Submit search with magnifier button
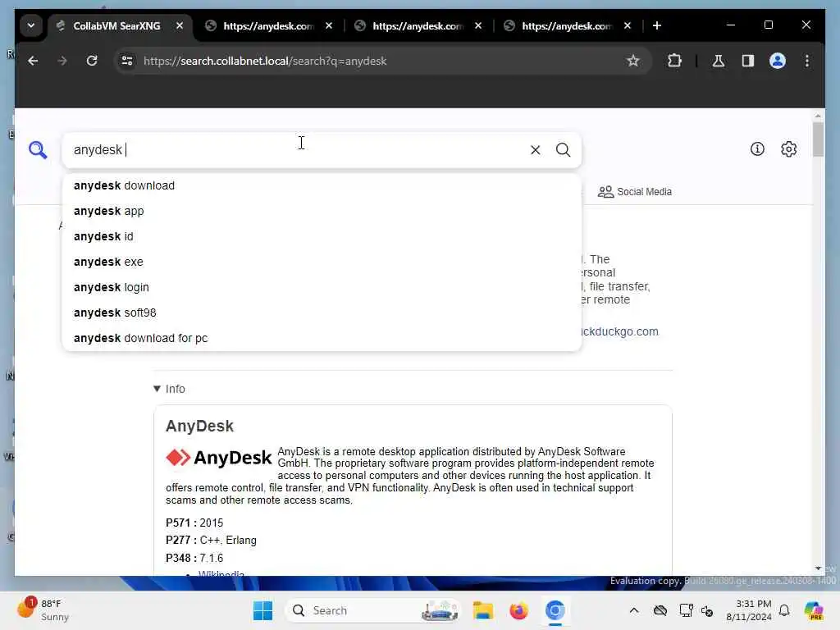 coord(563,150)
